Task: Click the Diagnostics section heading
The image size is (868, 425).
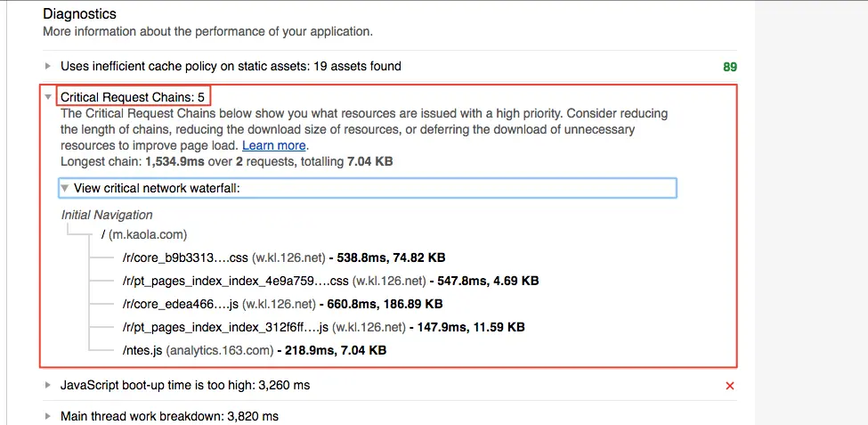Action: pyautogui.click(x=80, y=14)
